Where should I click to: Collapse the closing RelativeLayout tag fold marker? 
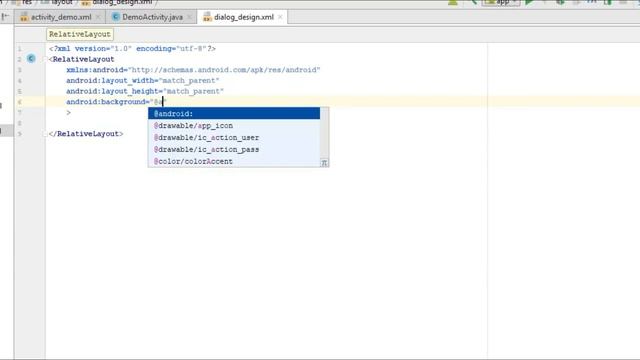pos(46,134)
